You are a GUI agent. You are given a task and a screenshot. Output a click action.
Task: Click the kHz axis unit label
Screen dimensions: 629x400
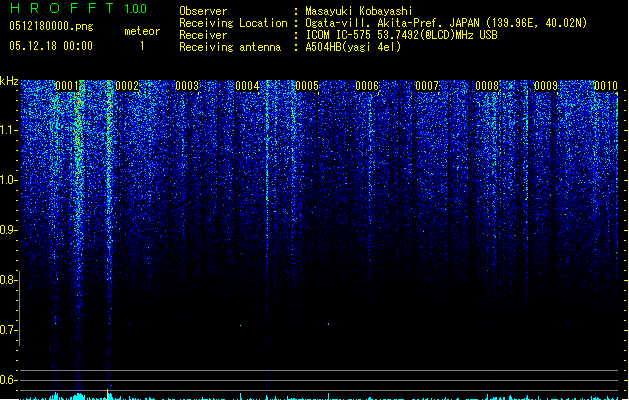tap(9, 81)
